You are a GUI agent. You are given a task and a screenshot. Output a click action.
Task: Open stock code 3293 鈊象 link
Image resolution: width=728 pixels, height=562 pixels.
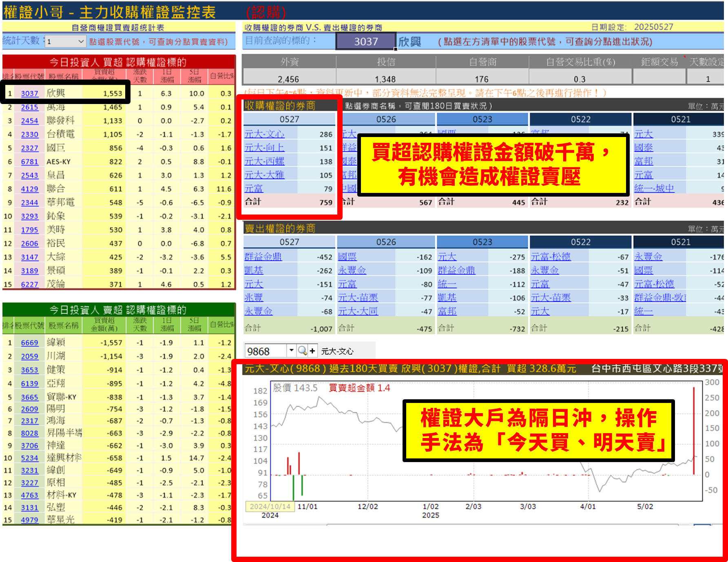click(30, 216)
